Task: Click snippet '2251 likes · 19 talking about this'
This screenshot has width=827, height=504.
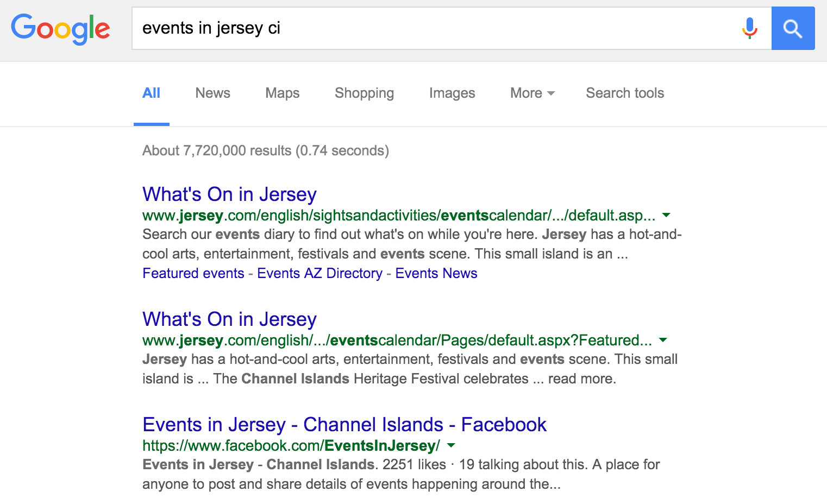Action: pos(401,474)
